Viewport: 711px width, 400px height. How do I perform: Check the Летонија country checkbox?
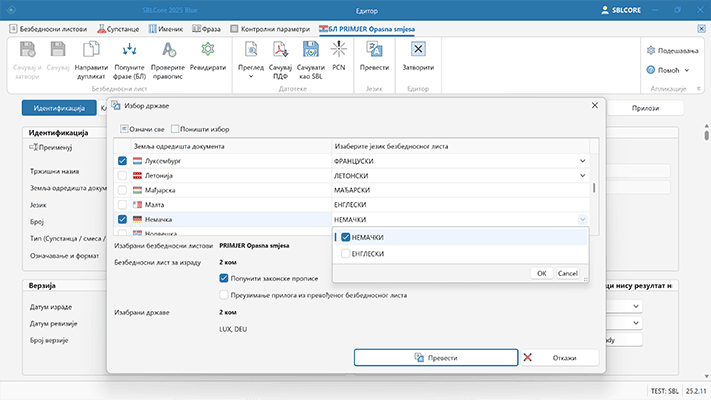pos(122,175)
